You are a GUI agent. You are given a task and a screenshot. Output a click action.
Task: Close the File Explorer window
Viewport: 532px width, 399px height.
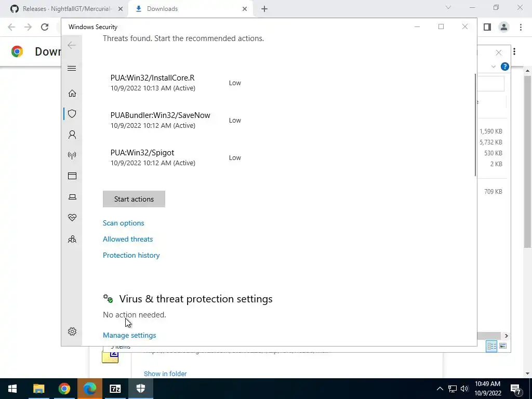tap(498, 52)
